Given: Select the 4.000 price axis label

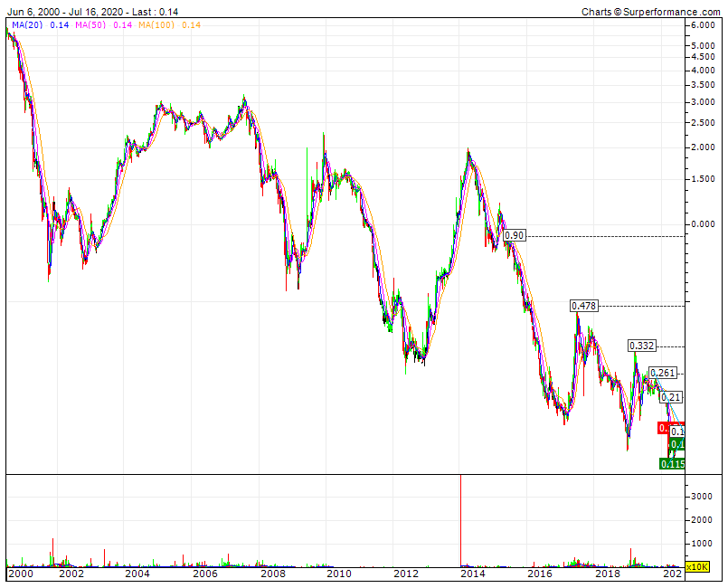Looking at the screenshot, I should (x=703, y=71).
